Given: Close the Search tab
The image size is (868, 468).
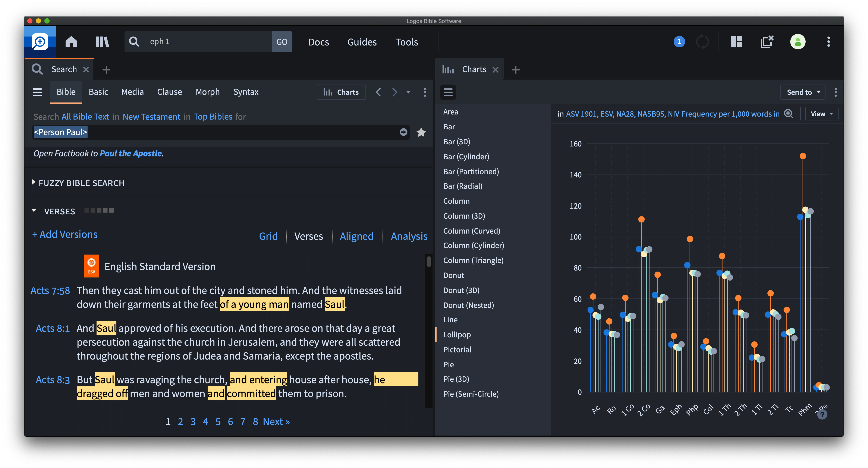Looking at the screenshot, I should 86,69.
